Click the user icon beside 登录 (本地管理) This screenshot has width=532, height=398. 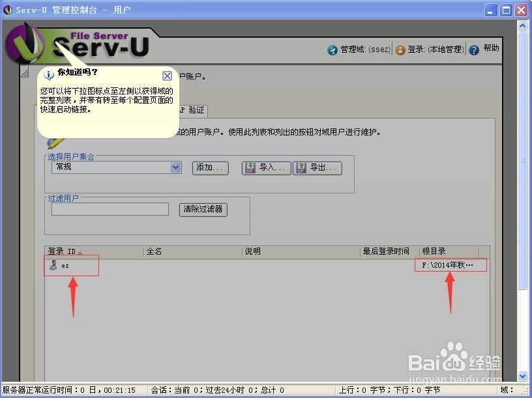[400, 50]
